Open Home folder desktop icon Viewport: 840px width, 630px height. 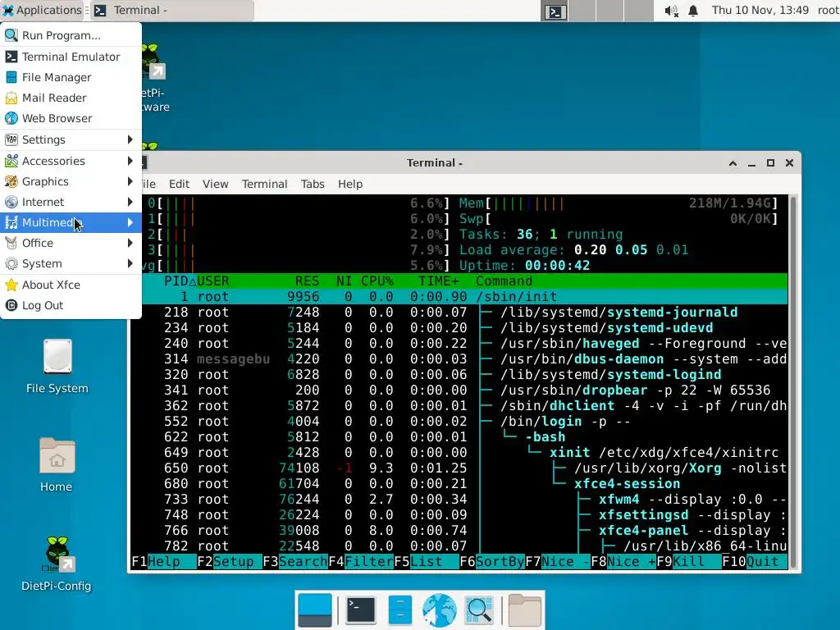pyautogui.click(x=57, y=465)
